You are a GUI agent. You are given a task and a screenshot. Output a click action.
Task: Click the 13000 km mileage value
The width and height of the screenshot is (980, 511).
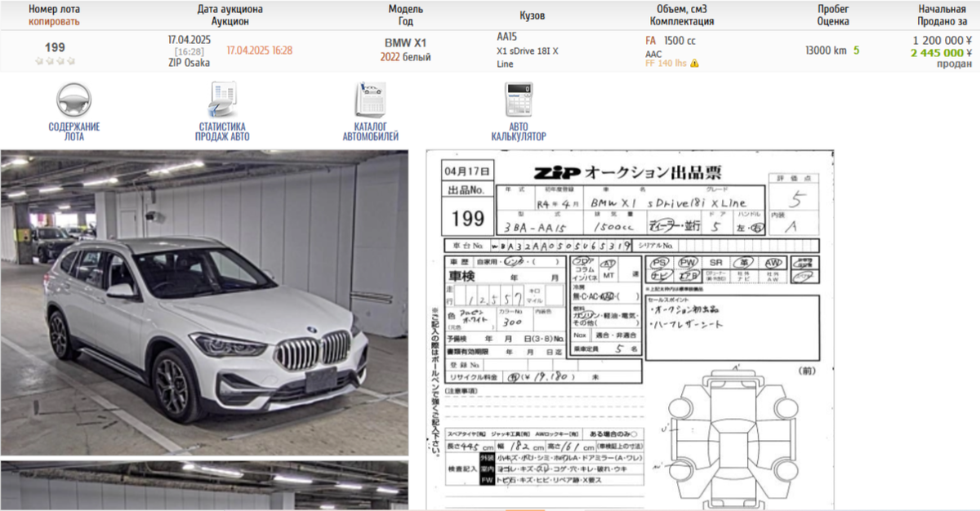click(826, 51)
